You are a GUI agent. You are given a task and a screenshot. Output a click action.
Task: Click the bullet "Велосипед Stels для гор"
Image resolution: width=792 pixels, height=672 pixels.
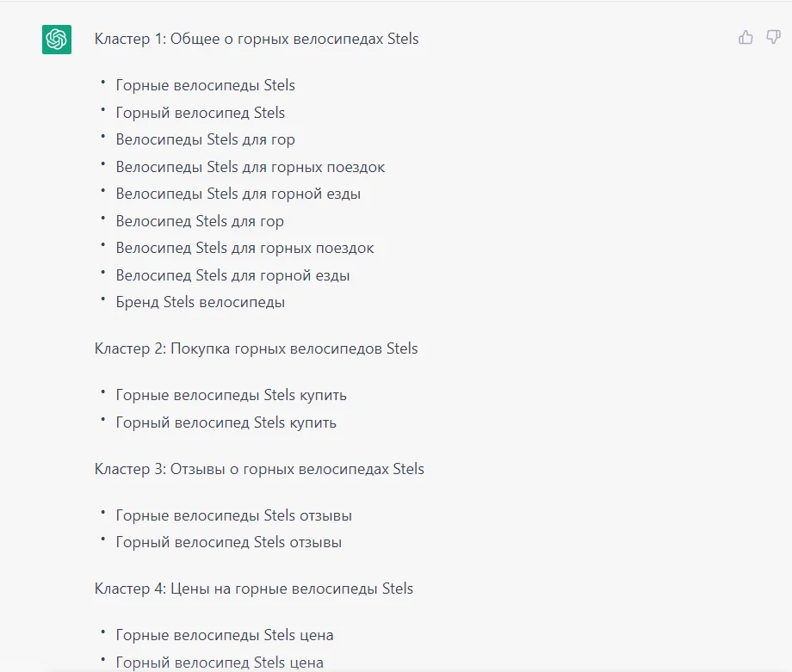[x=200, y=221]
